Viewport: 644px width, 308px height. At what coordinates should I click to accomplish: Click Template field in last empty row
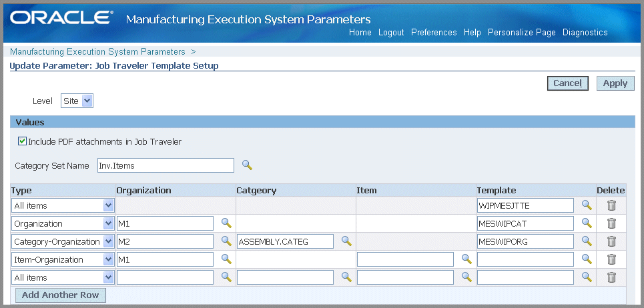coord(525,277)
